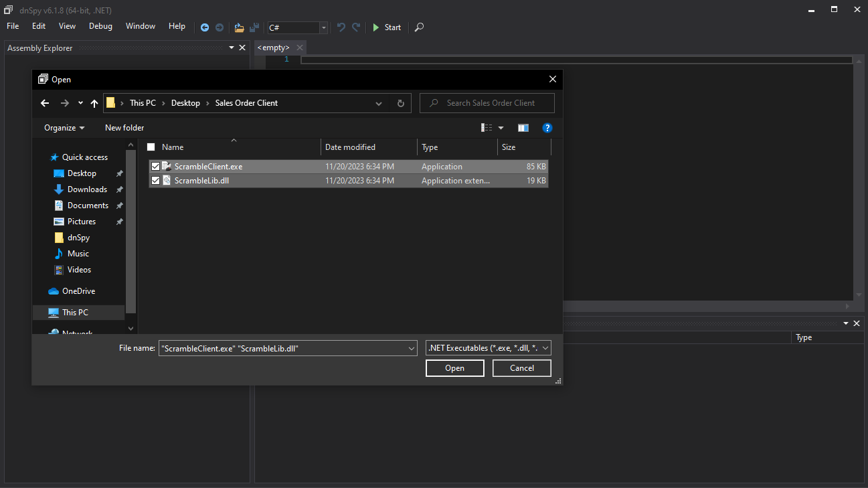Close the <empty> document tab

pyautogui.click(x=300, y=48)
